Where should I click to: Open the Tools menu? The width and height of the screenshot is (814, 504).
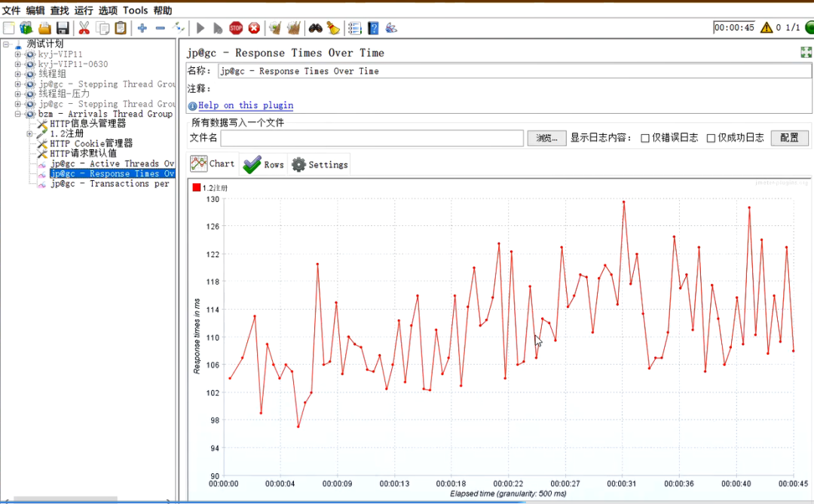(136, 11)
